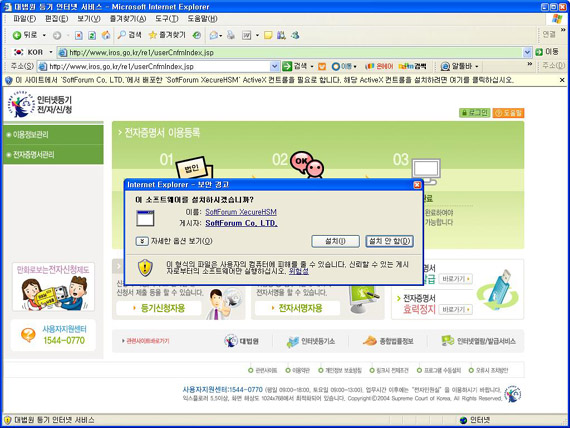Click the Home icon in IE toolbar

coord(106,35)
